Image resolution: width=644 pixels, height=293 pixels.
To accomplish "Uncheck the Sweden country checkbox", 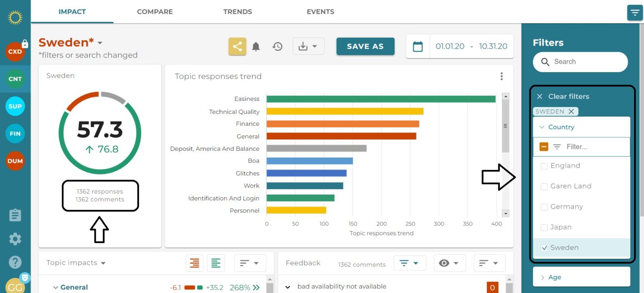I will (544, 248).
